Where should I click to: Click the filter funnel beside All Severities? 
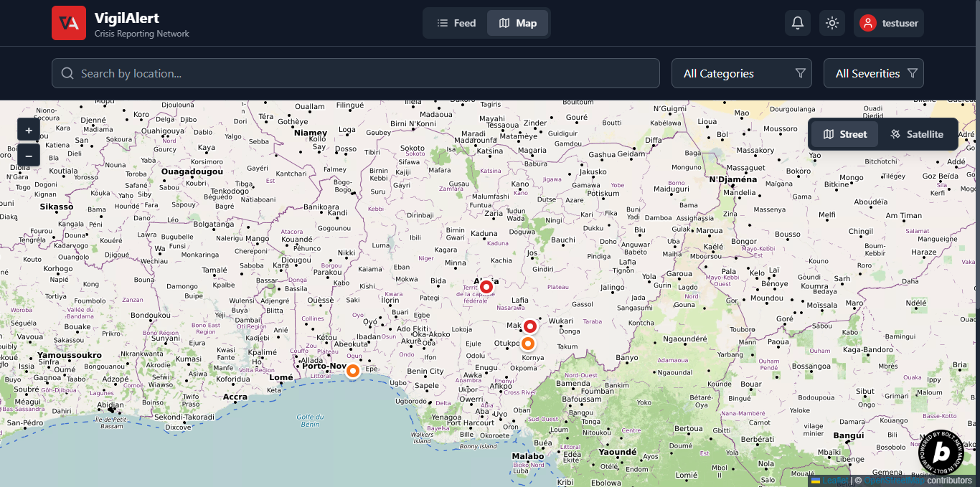[913, 73]
